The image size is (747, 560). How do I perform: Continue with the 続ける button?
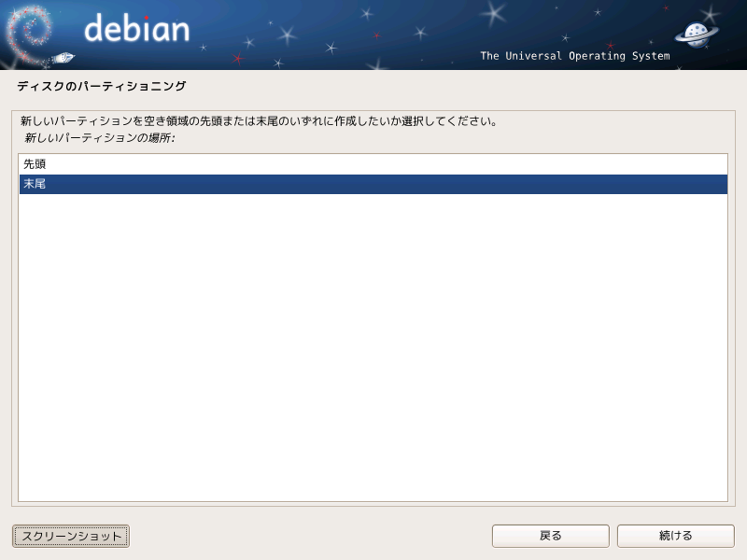tap(675, 536)
